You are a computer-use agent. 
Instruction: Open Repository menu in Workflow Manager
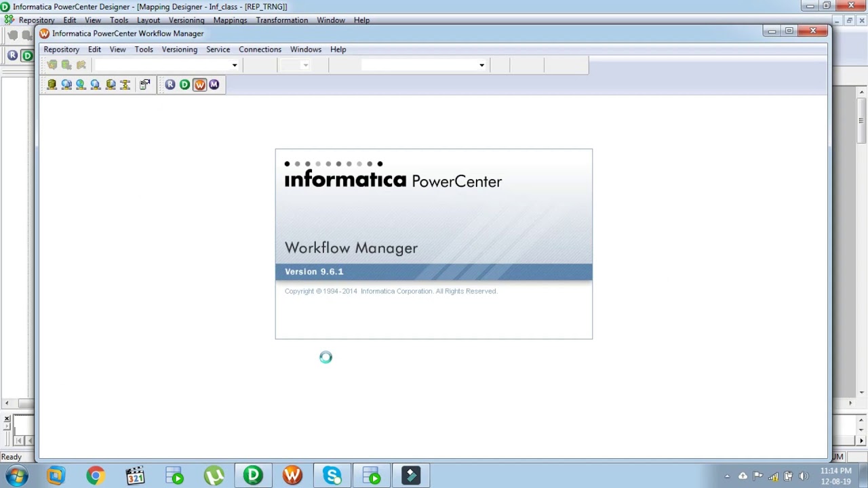(62, 49)
